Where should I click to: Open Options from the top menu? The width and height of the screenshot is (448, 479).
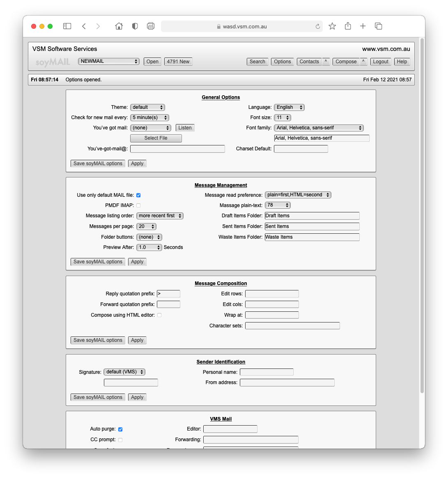tap(283, 62)
